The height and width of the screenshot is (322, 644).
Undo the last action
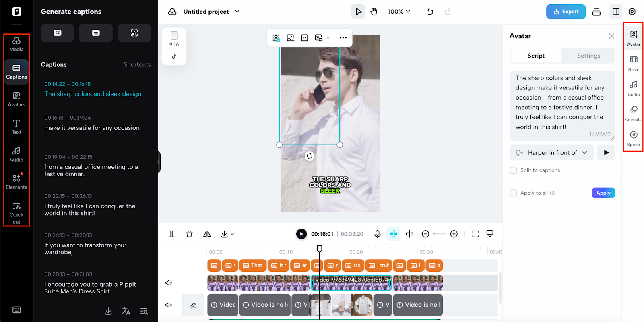(430, 12)
